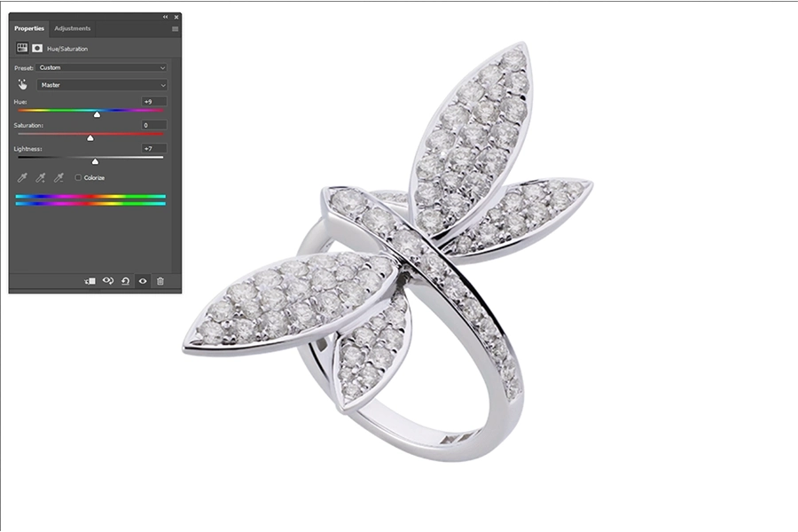This screenshot has width=798, height=532.
Task: Select the subtract from sample eyedropper
Action: 59,178
